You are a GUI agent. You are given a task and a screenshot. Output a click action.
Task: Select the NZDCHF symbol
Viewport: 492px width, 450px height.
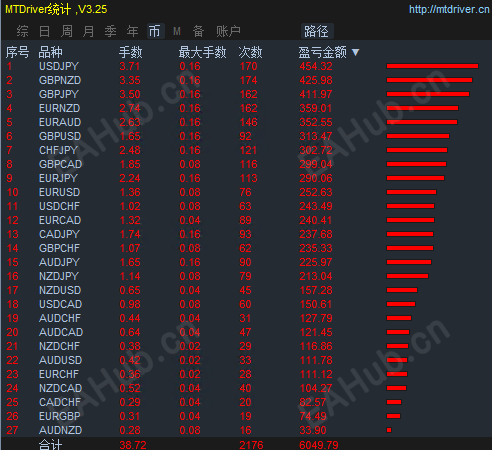[59, 346]
